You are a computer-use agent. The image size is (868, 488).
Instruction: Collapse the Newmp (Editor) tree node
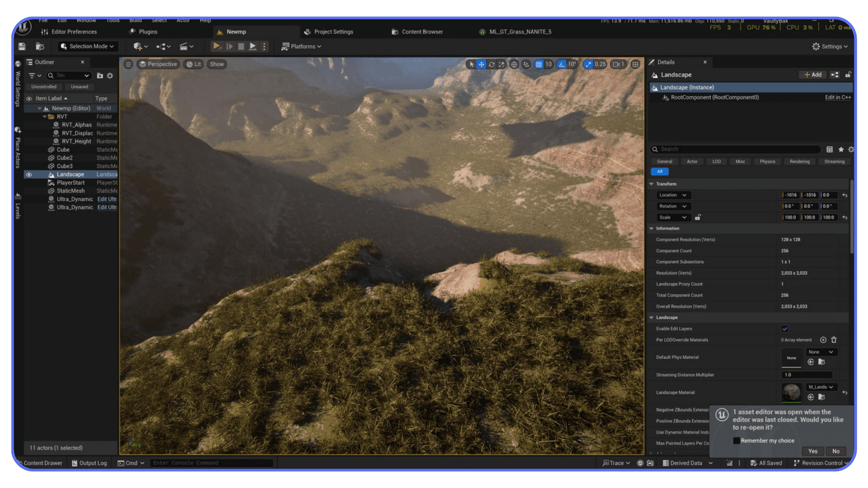click(39, 108)
